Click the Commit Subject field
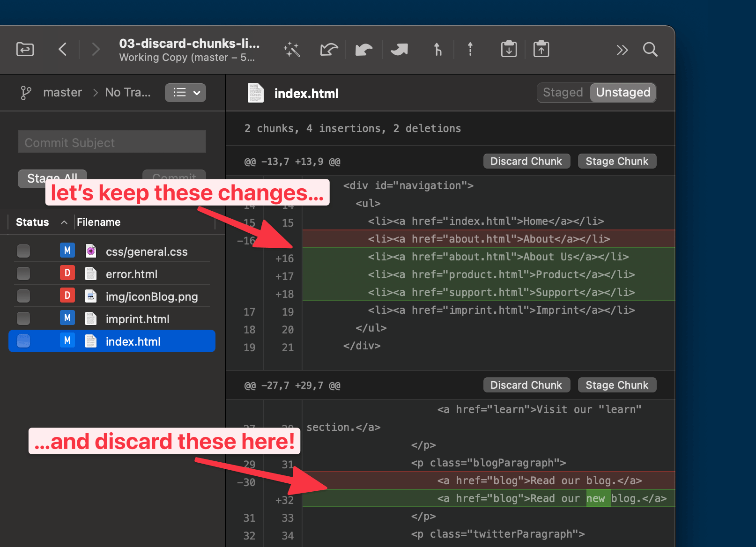The image size is (756, 547). coord(111,141)
